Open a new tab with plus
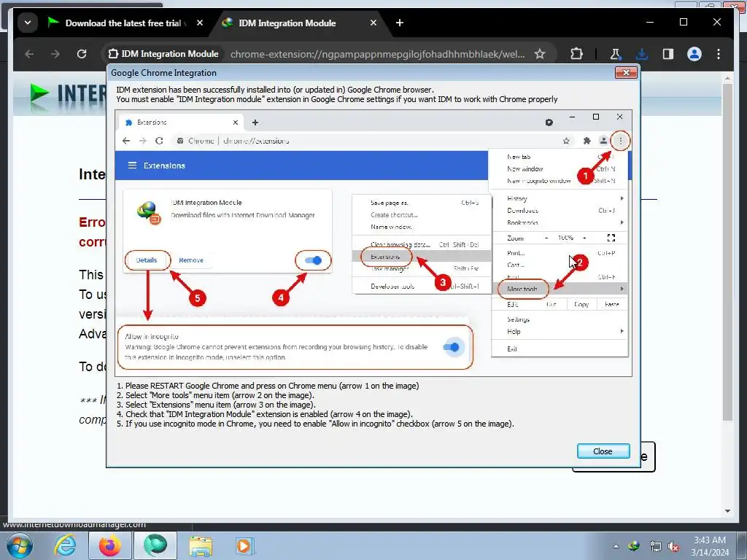747x560 pixels. click(400, 23)
